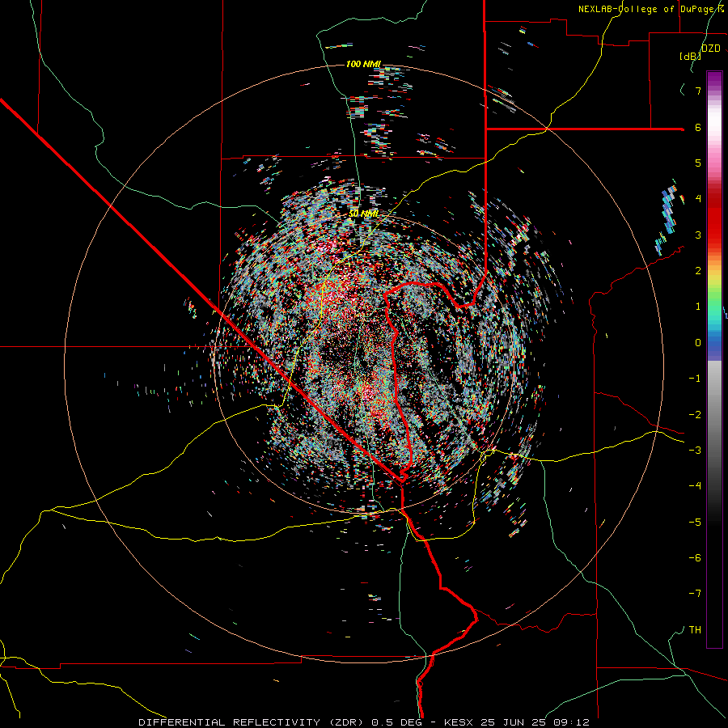Click the scale tick value -5
The width and height of the screenshot is (728, 728).
pos(695,522)
